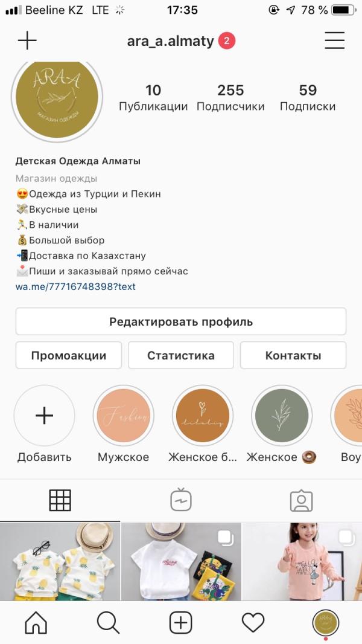Go to the Home feed icon

[36, 622]
